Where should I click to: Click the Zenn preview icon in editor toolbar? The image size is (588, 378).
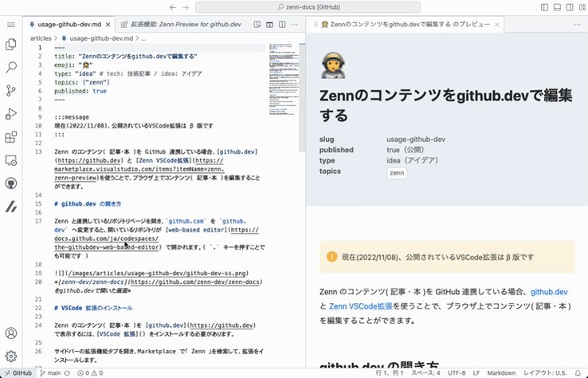pyautogui.click(x=269, y=25)
